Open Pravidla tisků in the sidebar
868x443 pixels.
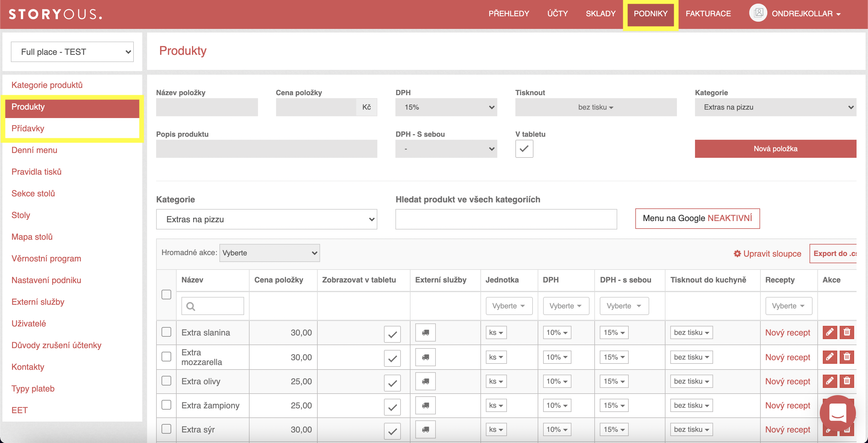pos(36,172)
